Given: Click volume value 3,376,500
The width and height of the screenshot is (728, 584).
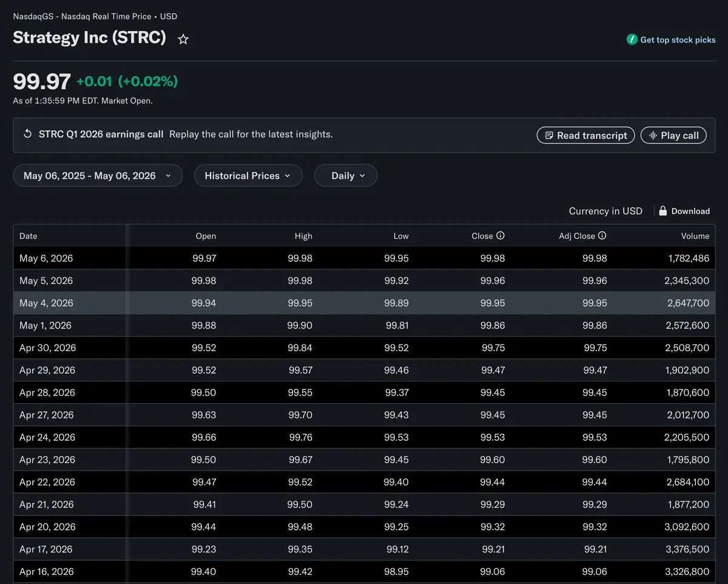Looking at the screenshot, I should pyautogui.click(x=687, y=549).
